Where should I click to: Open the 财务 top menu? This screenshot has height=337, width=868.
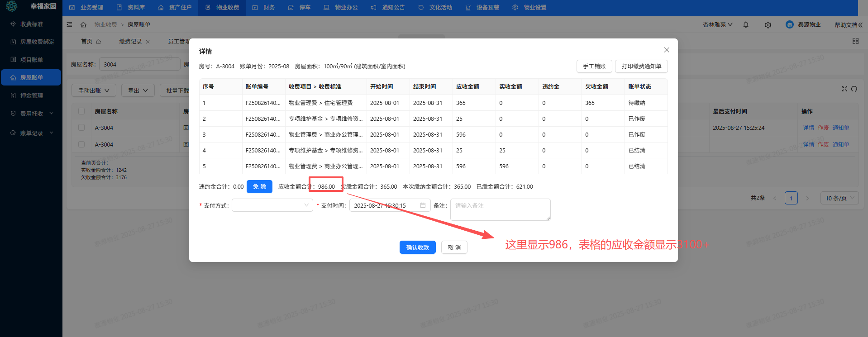[264, 8]
